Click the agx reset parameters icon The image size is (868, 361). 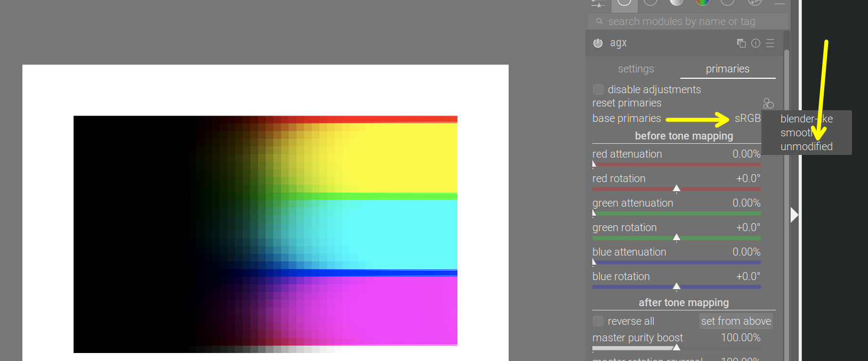[x=756, y=43]
